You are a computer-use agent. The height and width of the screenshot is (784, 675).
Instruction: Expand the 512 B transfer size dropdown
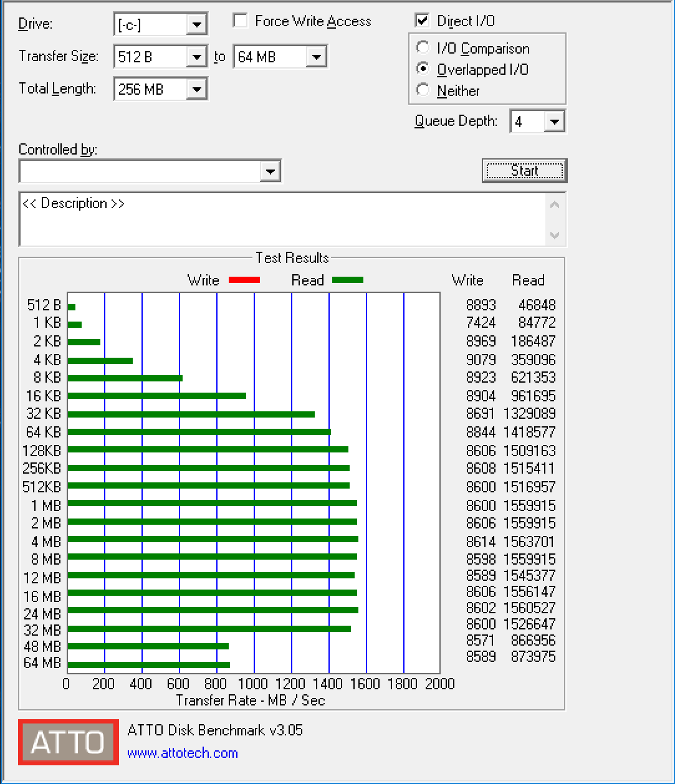pyautogui.click(x=196, y=57)
